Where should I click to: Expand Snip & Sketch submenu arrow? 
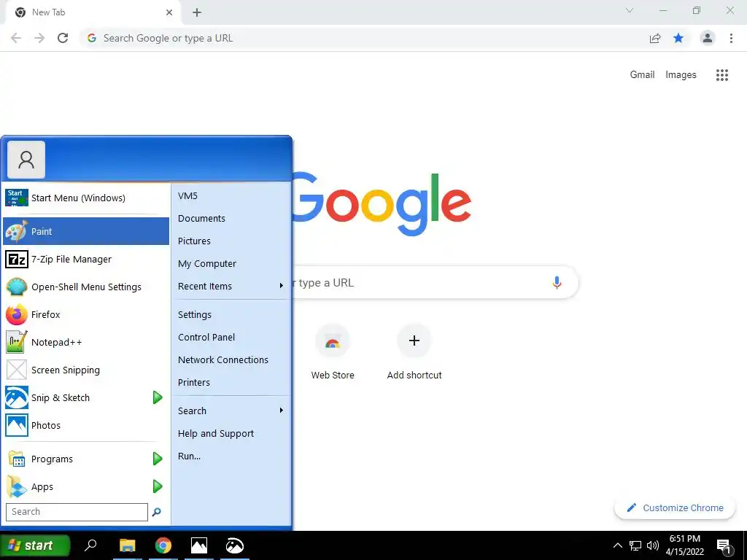pos(158,397)
